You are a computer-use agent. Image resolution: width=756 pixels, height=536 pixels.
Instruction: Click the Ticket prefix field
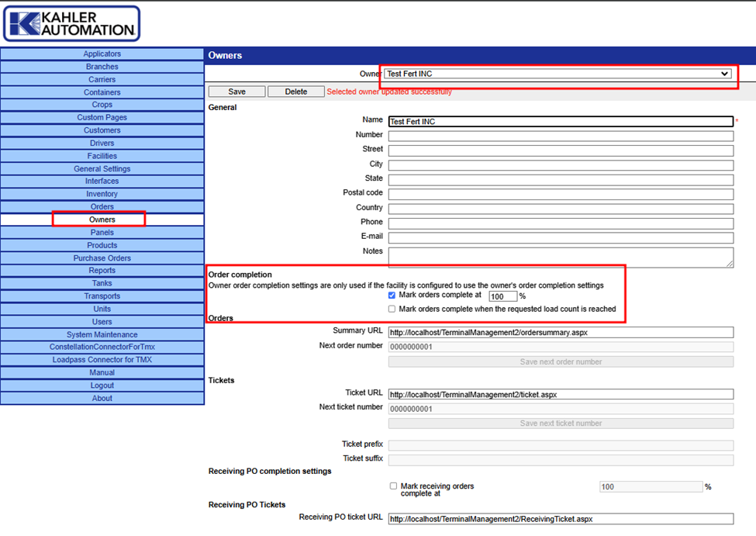[x=561, y=445]
